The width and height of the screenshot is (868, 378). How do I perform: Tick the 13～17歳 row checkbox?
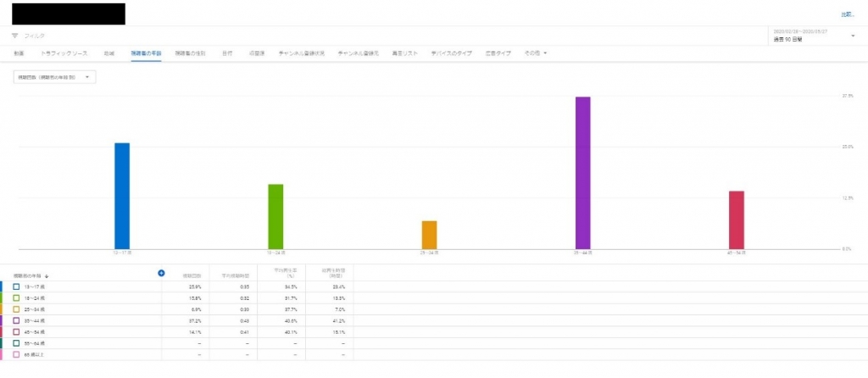coord(16,287)
